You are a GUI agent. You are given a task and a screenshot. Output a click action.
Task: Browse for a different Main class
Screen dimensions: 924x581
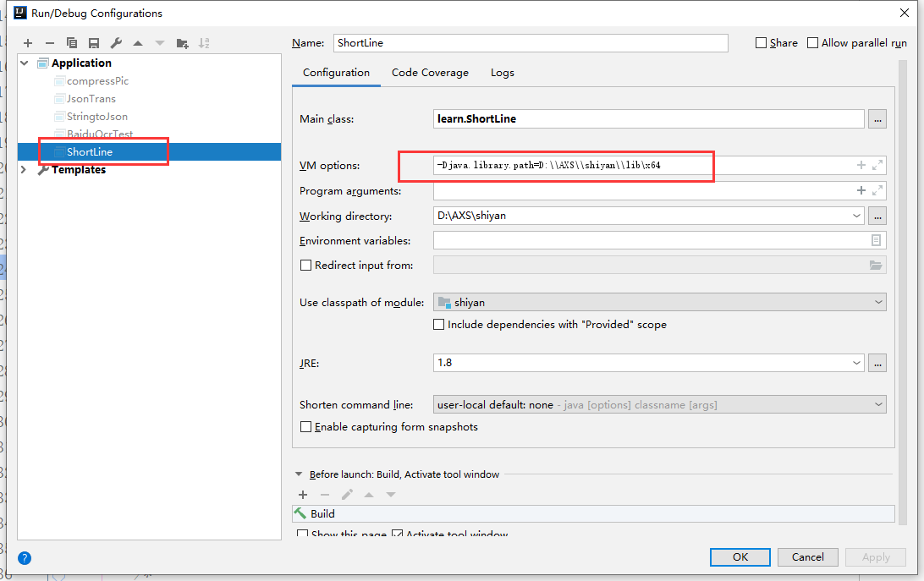(x=877, y=118)
